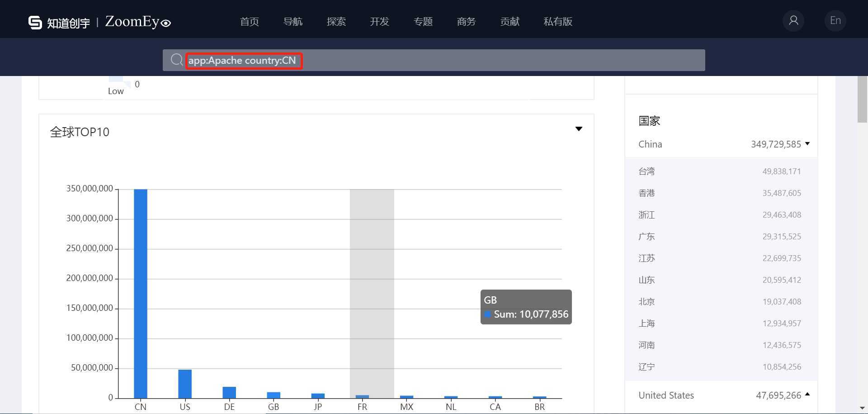Open the 专题 menu item
This screenshot has width=868, height=414.
pyautogui.click(x=423, y=22)
